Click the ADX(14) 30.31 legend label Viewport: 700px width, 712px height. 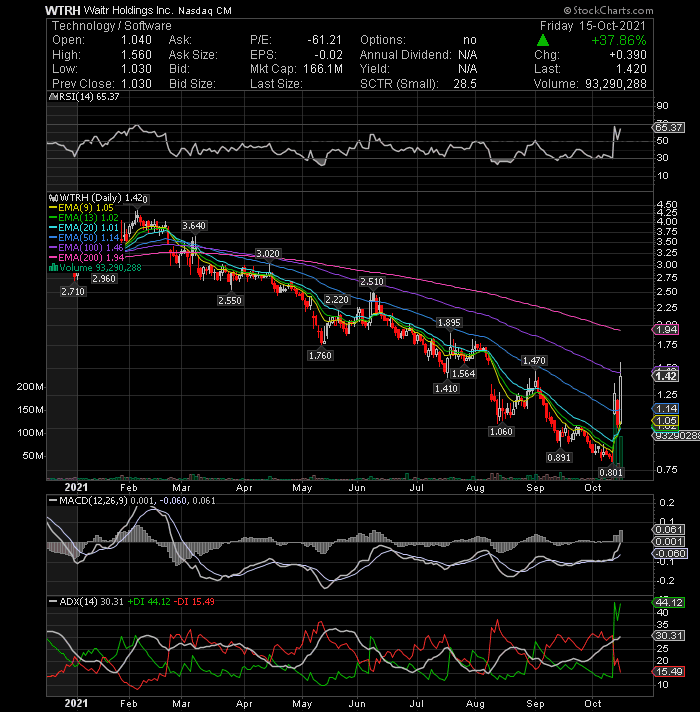[91, 602]
